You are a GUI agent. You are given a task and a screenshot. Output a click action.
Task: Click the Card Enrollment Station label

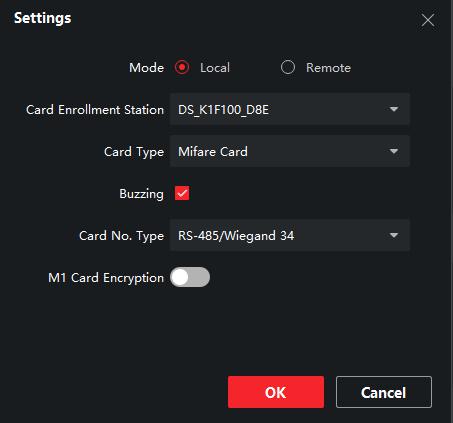pos(95,110)
